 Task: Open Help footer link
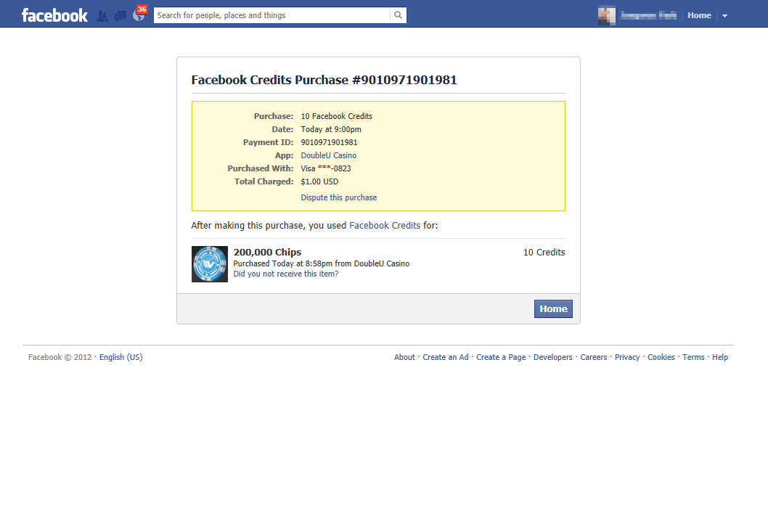tap(720, 357)
